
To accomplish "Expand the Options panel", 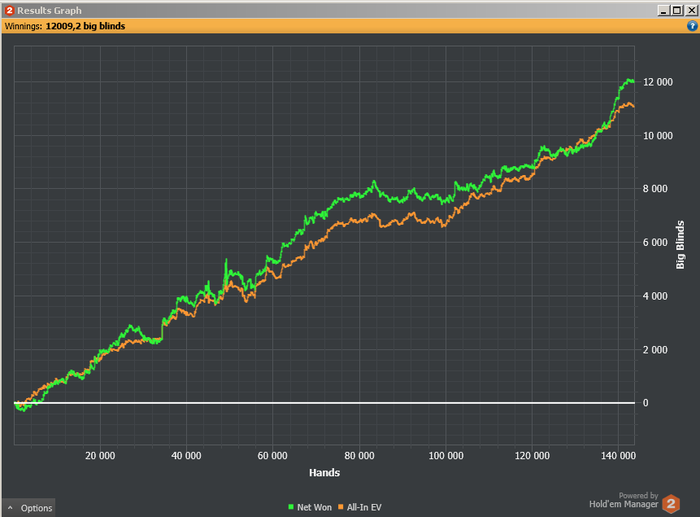I will coord(29,508).
